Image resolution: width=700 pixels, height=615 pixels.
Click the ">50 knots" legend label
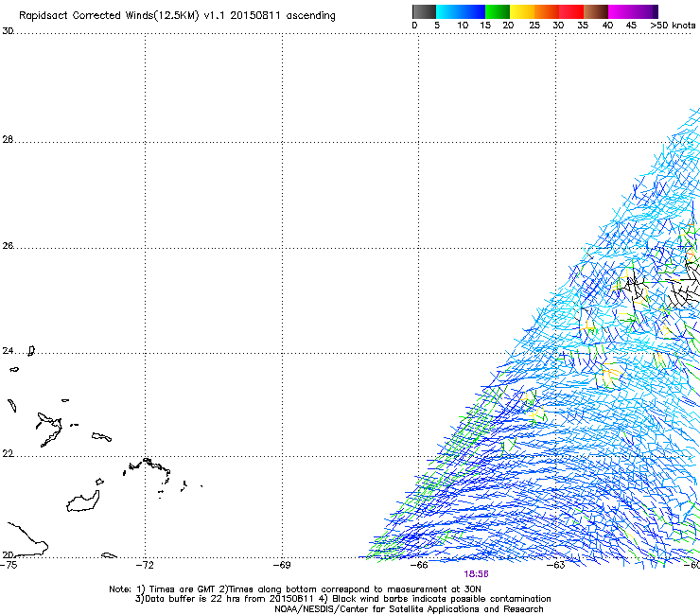[673, 26]
